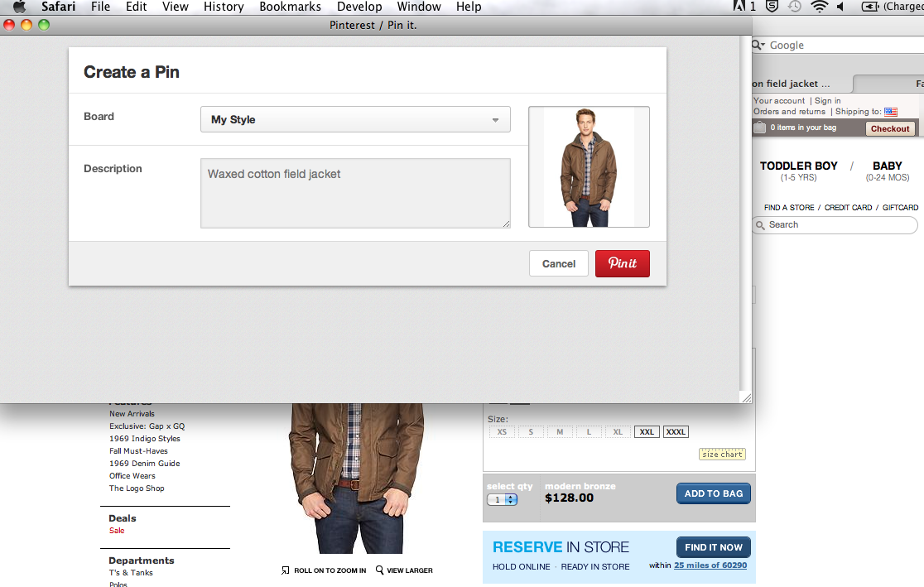Check Wi-Fi status in menu bar

coord(819,7)
